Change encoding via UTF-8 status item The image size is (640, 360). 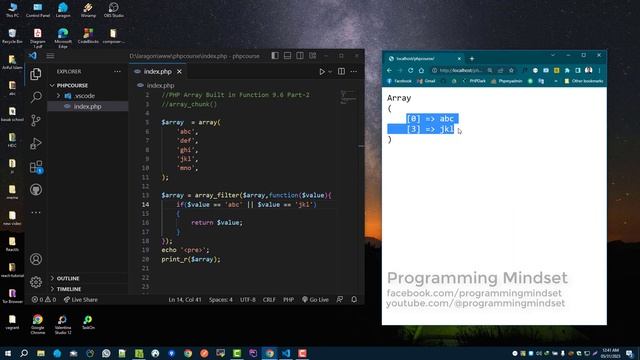[248, 300]
